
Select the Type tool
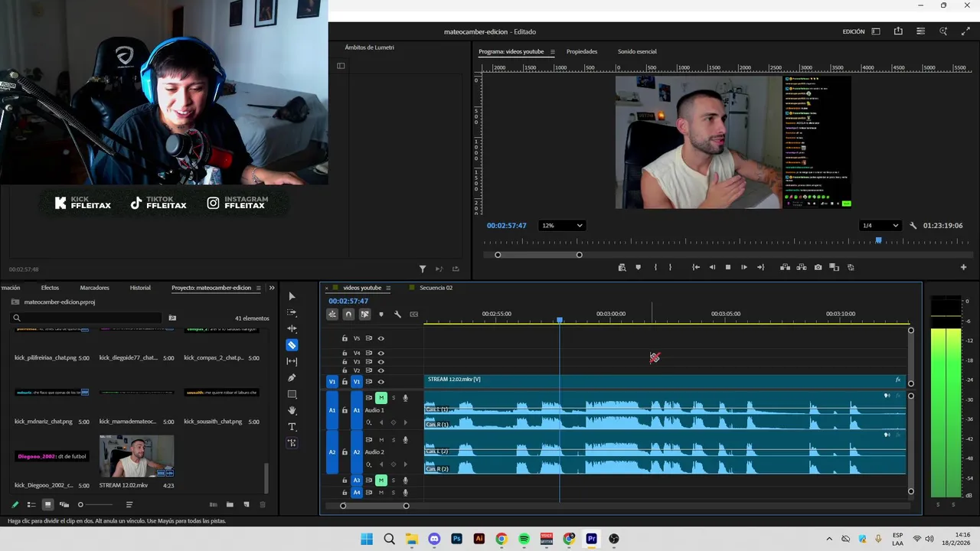coord(292,426)
